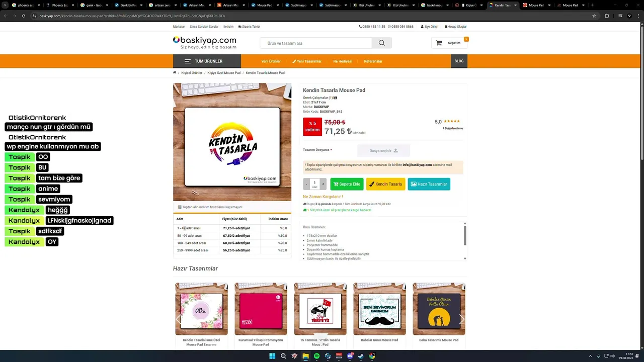The image size is (644, 362).
Task: Switch to the 'phoenix esp' browser tab
Action: [x=25, y=5]
